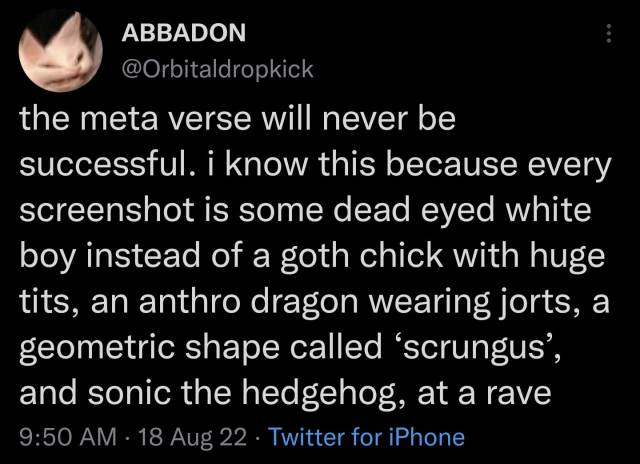This screenshot has width=640, height=464.
Task: Click the @Orbitaldropkick handle
Action: (x=217, y=68)
